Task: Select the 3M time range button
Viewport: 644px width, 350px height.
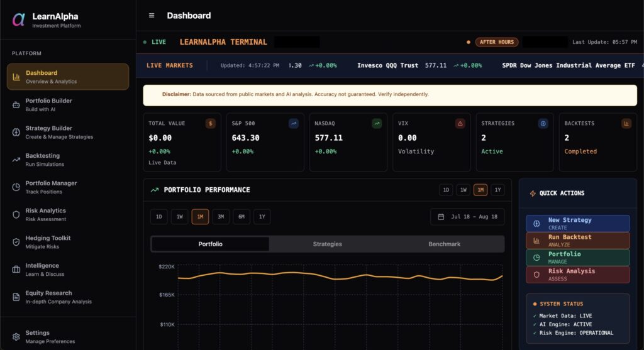Action: 221,217
